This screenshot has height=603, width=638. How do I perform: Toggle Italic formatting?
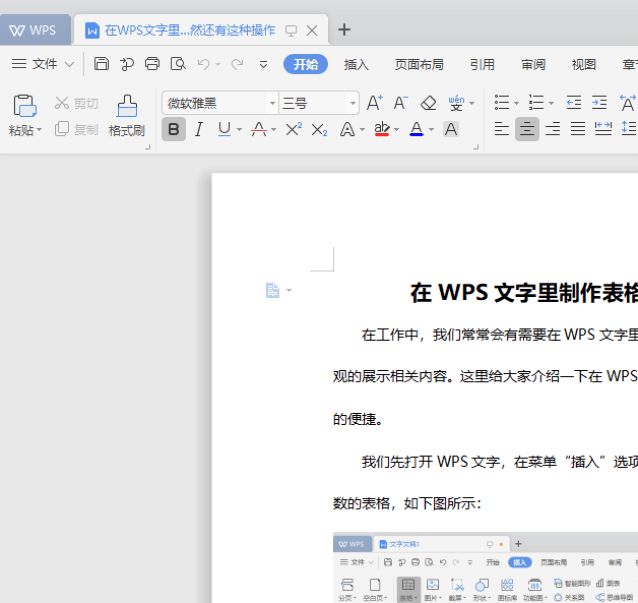pyautogui.click(x=199, y=129)
